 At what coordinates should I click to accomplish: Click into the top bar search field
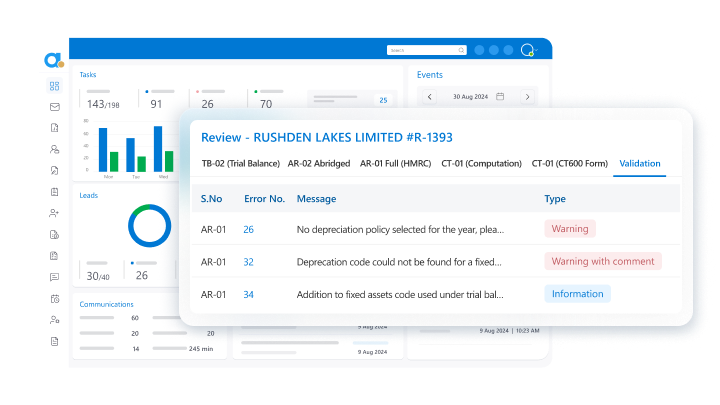click(x=420, y=50)
